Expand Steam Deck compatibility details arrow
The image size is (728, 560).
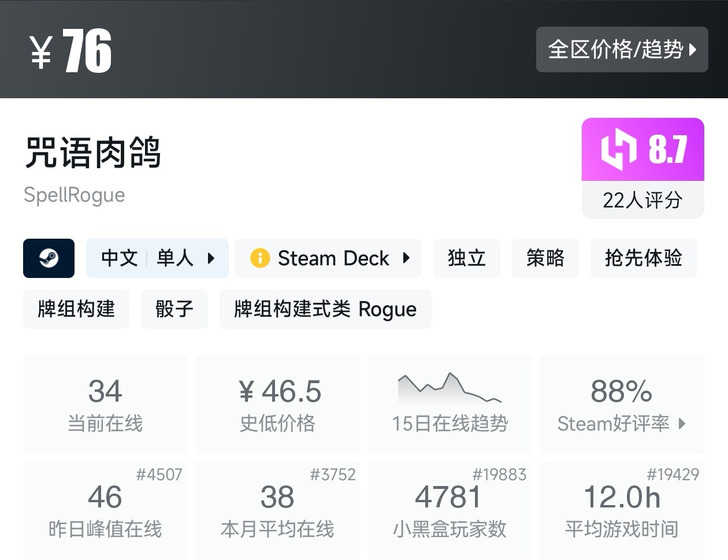[406, 258]
